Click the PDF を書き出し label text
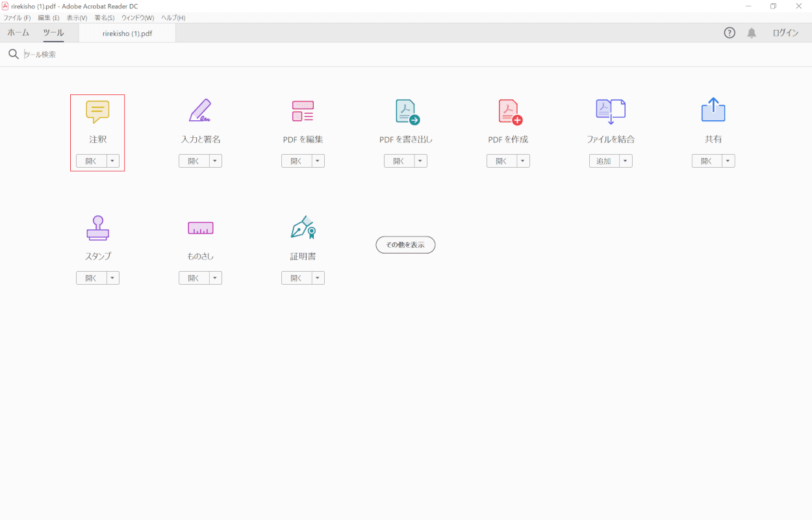 point(405,139)
